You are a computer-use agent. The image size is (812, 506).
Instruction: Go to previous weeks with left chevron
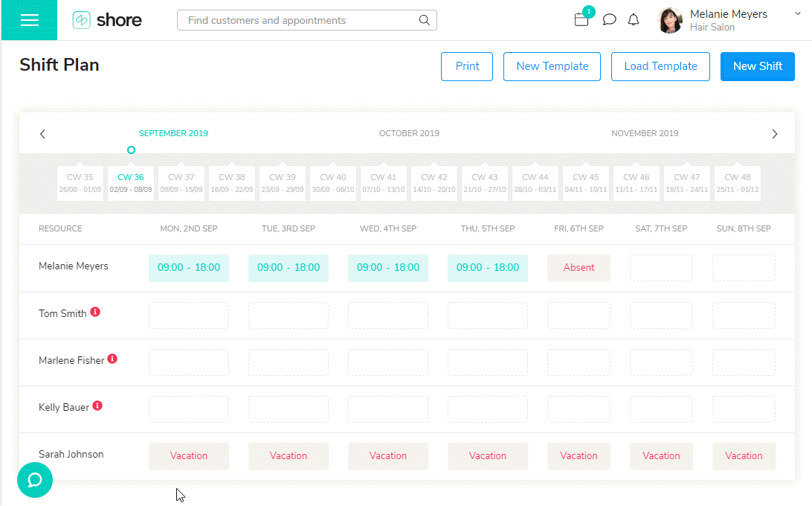click(x=42, y=134)
